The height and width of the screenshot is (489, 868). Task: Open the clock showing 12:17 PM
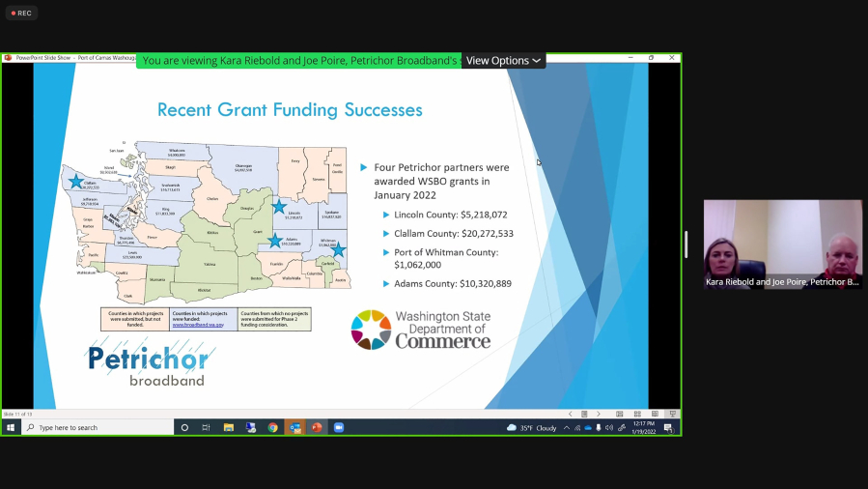[644, 427]
